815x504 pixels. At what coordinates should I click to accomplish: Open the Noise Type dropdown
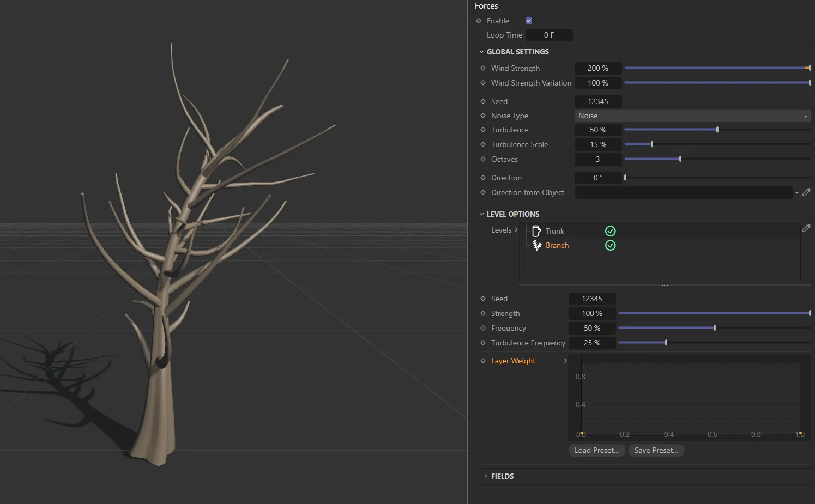(x=692, y=116)
